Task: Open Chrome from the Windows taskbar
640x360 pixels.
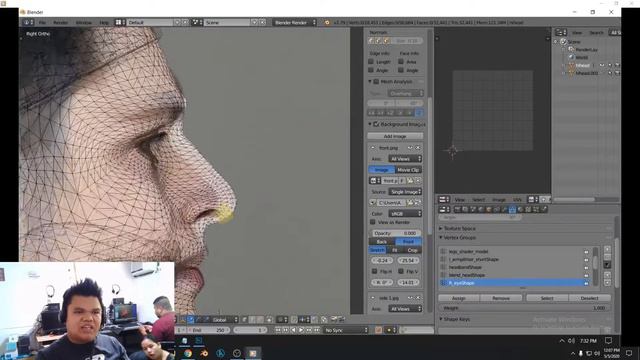Action: point(188,353)
